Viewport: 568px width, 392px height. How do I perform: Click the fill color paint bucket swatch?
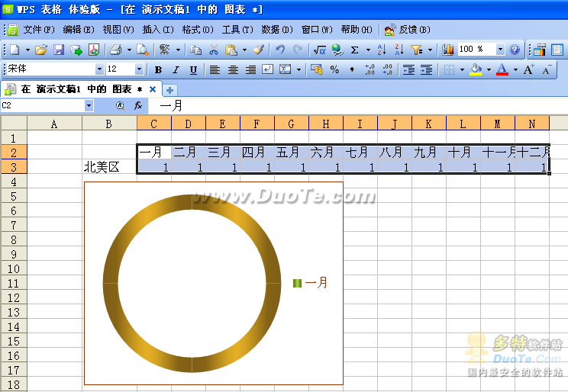tap(476, 69)
